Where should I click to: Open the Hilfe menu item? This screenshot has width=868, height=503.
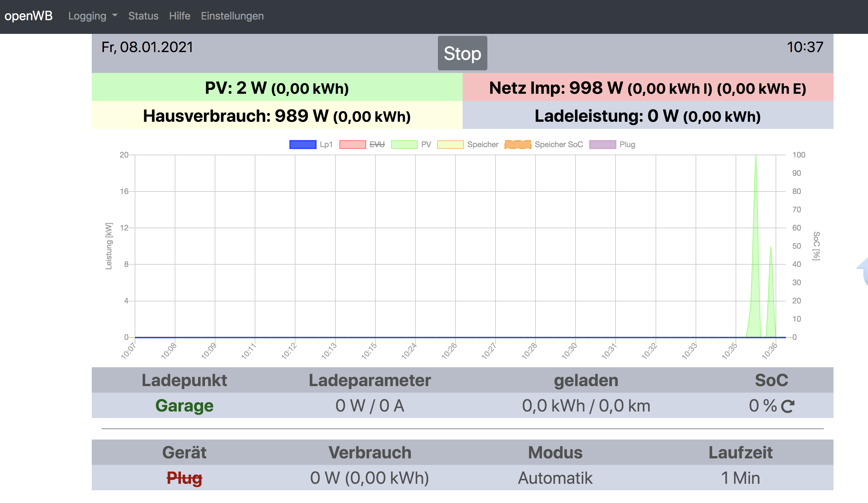coord(180,16)
